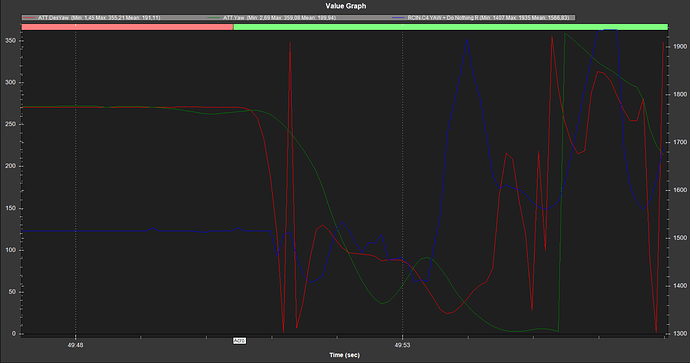This screenshot has width=690, height=363.
Task: Click the ATT.DesYaw legend entry
Action: 92,18
